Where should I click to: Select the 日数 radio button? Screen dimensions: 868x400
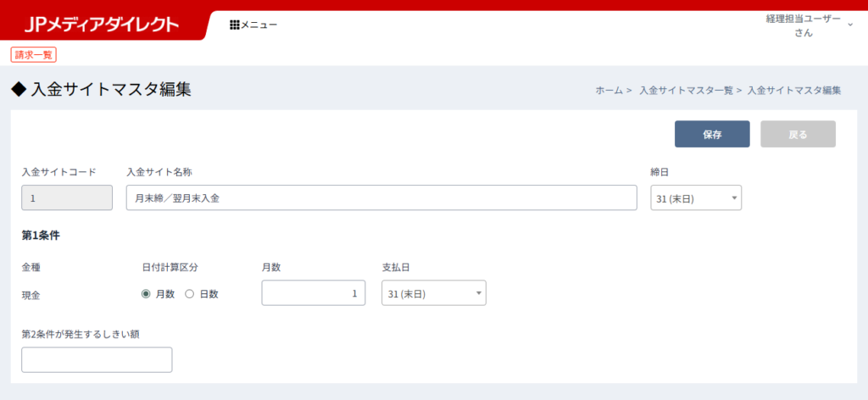[x=190, y=294]
